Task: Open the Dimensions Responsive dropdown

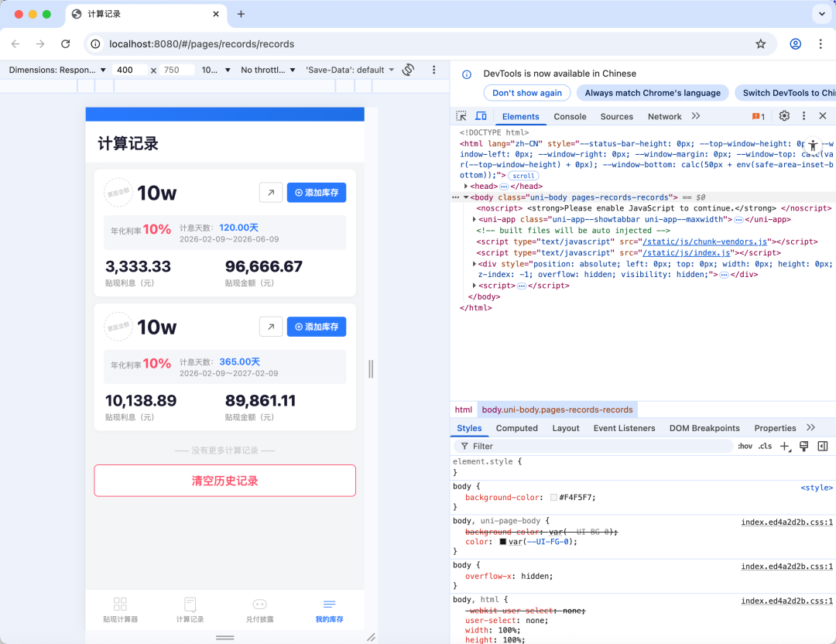Action: point(57,70)
